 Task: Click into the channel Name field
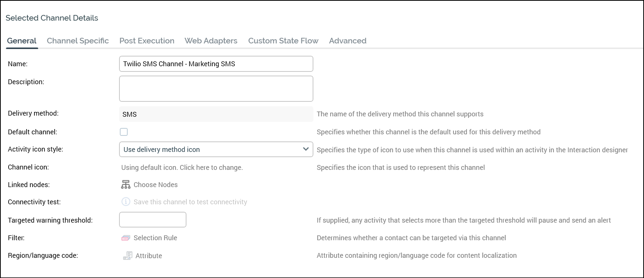216,64
